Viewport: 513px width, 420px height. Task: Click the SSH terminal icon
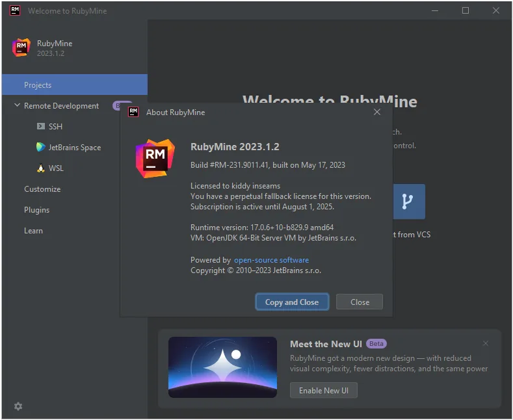[41, 126]
